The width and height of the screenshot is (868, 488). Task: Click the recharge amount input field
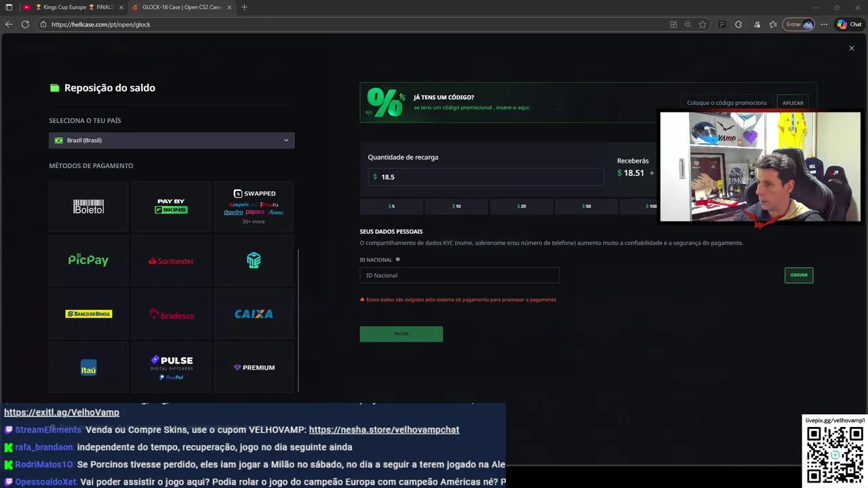coord(486,177)
